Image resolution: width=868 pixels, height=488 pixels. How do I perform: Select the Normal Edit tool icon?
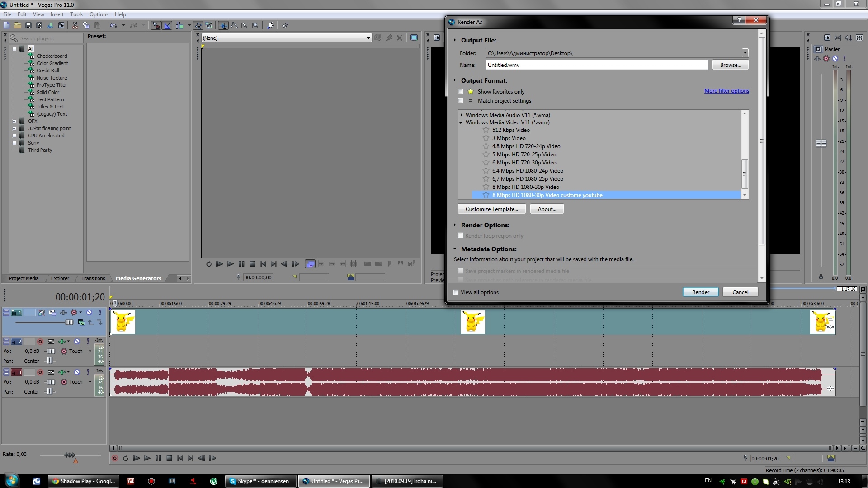point(223,26)
